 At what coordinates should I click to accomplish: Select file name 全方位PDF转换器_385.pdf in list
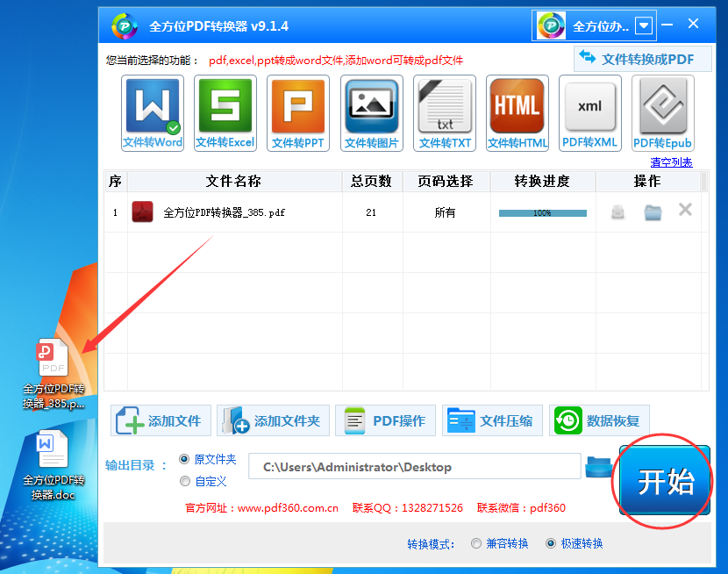point(225,212)
